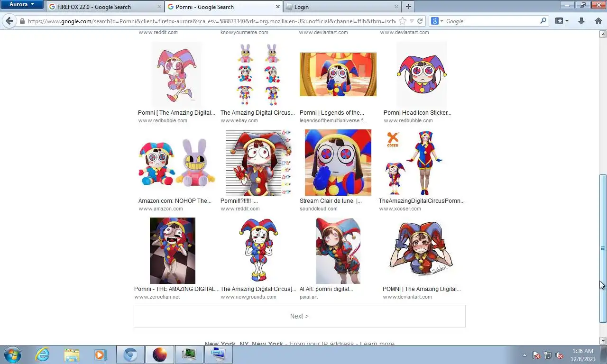This screenshot has height=364, width=607.
Task: Open 'Pomni - THE AMAZING DIGITAL...' zerochan title
Action: coord(176,289)
